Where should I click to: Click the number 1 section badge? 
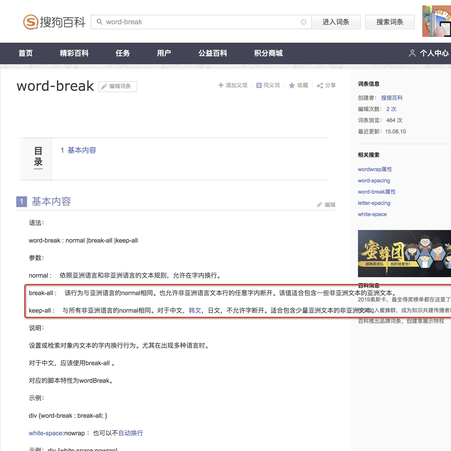[22, 201]
